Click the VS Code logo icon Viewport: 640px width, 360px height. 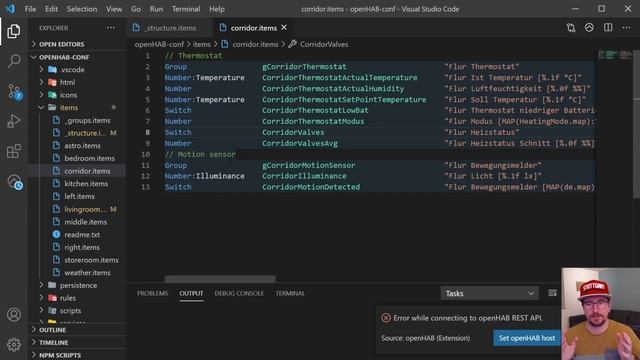(10, 9)
